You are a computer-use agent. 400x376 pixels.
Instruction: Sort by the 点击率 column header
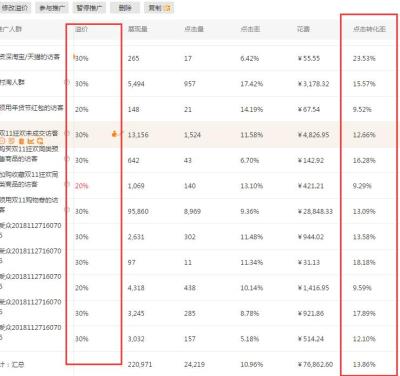click(250, 29)
